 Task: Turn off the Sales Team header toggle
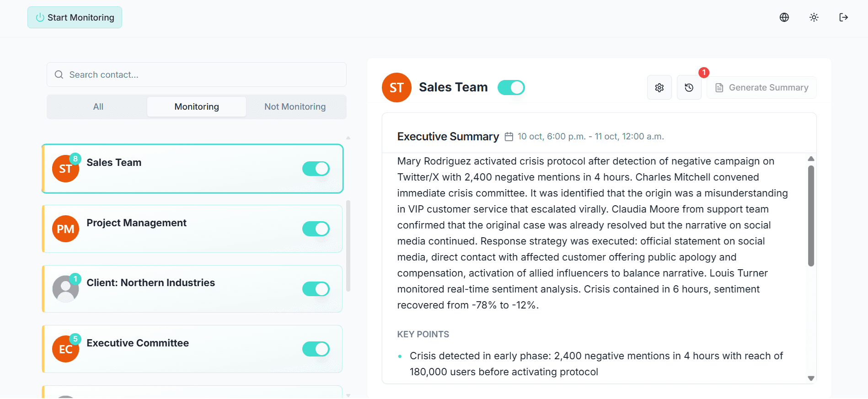[x=511, y=87]
